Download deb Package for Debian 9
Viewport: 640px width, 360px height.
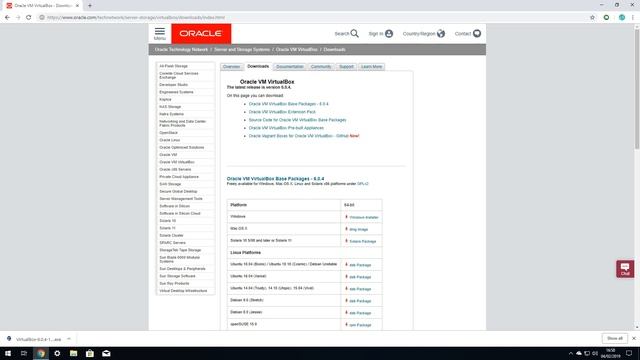coord(360,301)
